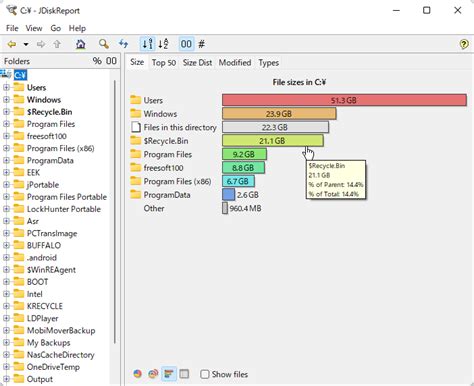Expand the freesoft100 tree node

point(6,136)
